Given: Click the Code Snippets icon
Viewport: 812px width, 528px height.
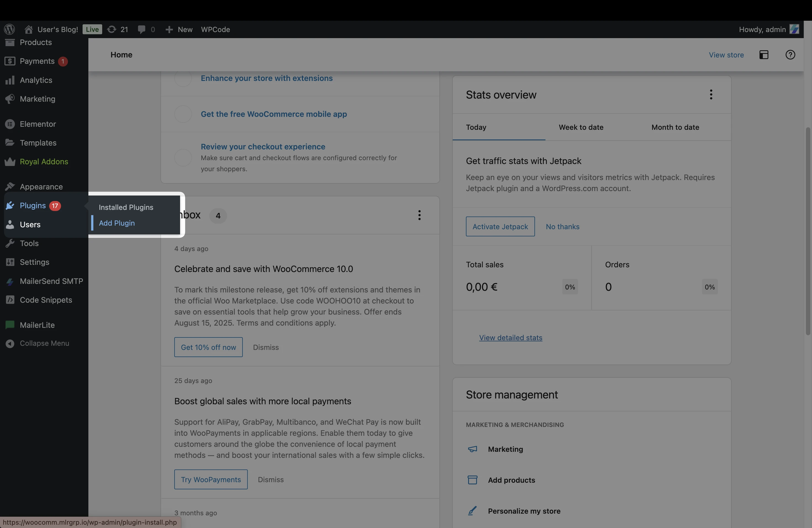Looking at the screenshot, I should pos(10,300).
